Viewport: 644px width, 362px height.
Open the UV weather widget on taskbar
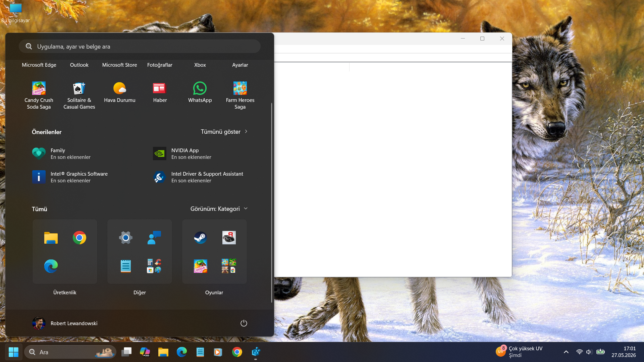click(519, 352)
